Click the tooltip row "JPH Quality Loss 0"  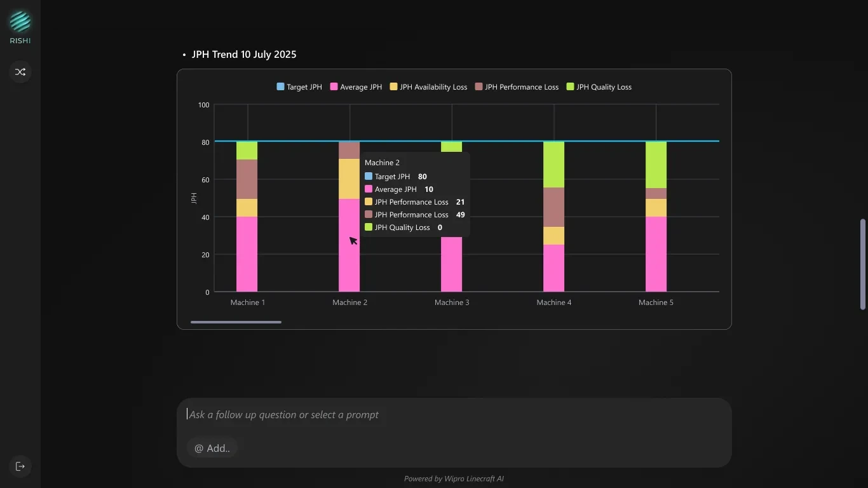[403, 227]
